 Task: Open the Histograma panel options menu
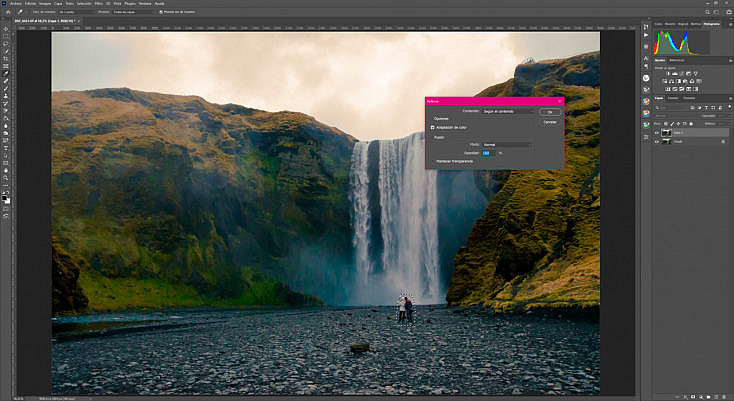coord(730,24)
